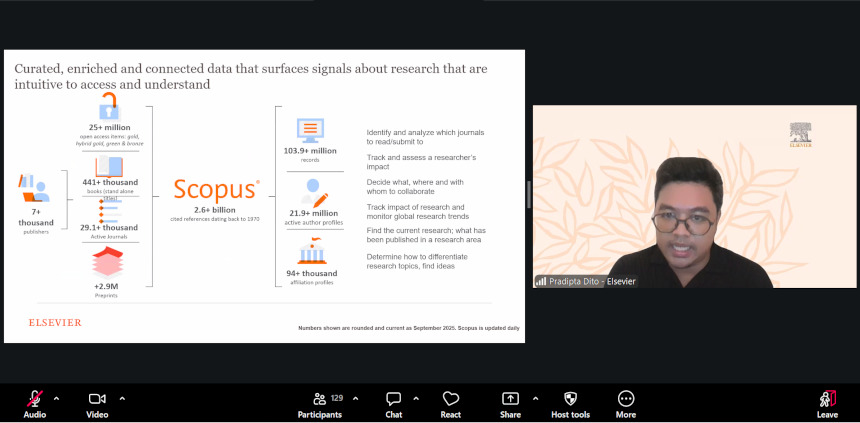Expand the Share options caret
Screen dimensions: 860x423
pos(535,398)
